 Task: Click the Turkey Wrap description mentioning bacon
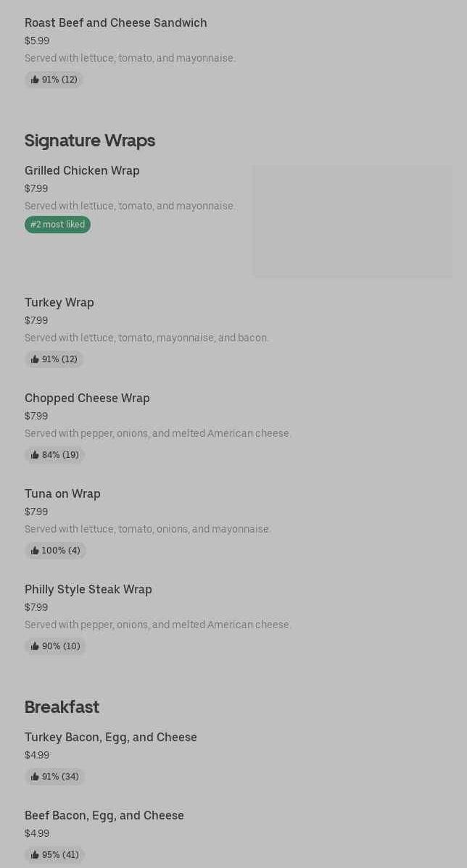pos(146,338)
